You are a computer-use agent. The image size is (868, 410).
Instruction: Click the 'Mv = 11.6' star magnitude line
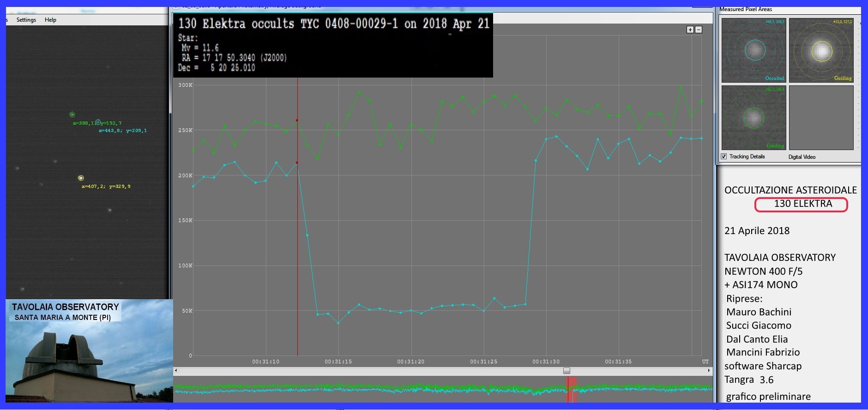click(200, 48)
